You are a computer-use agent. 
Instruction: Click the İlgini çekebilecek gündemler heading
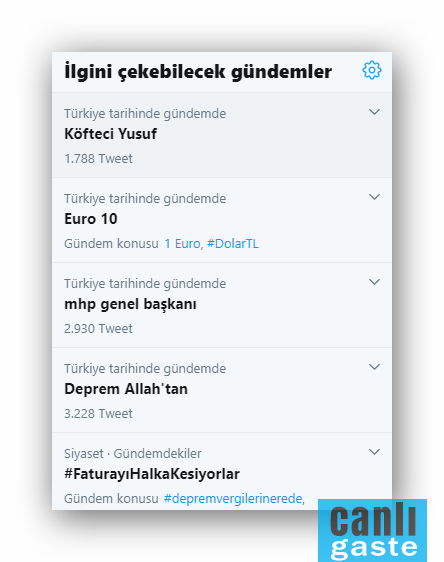[198, 71]
